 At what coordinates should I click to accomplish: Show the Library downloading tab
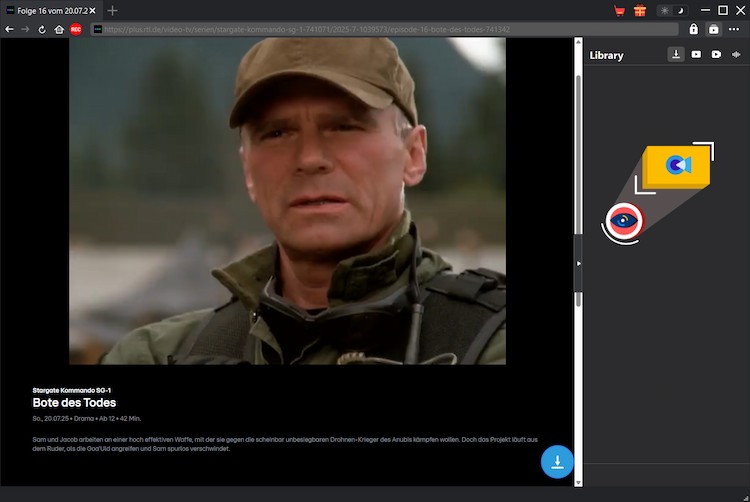coord(676,55)
